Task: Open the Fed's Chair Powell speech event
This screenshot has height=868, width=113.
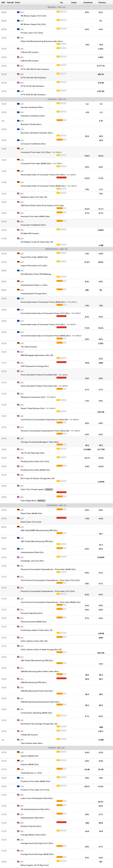Action: click(32, 489)
